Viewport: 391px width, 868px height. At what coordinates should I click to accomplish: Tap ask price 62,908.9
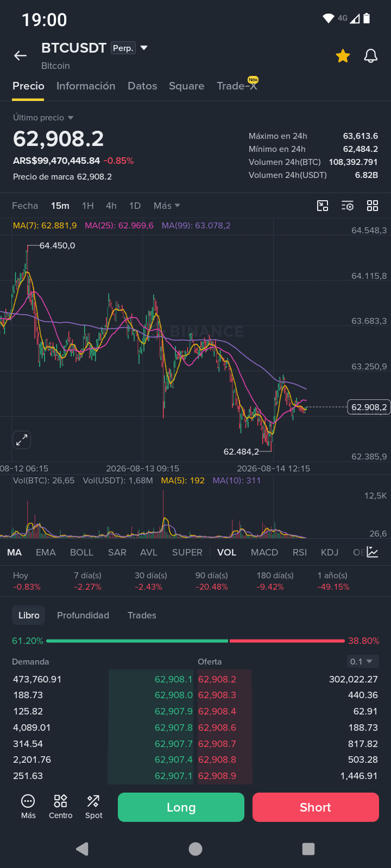point(217,776)
